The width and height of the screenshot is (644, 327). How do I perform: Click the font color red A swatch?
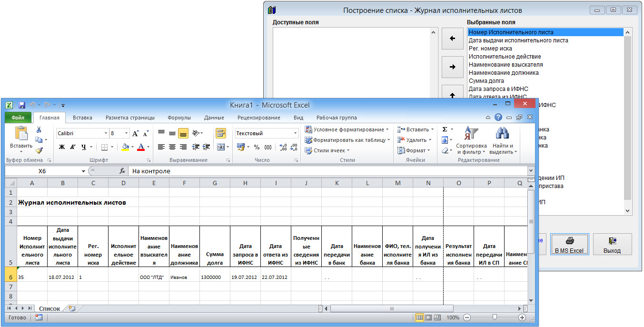(141, 147)
